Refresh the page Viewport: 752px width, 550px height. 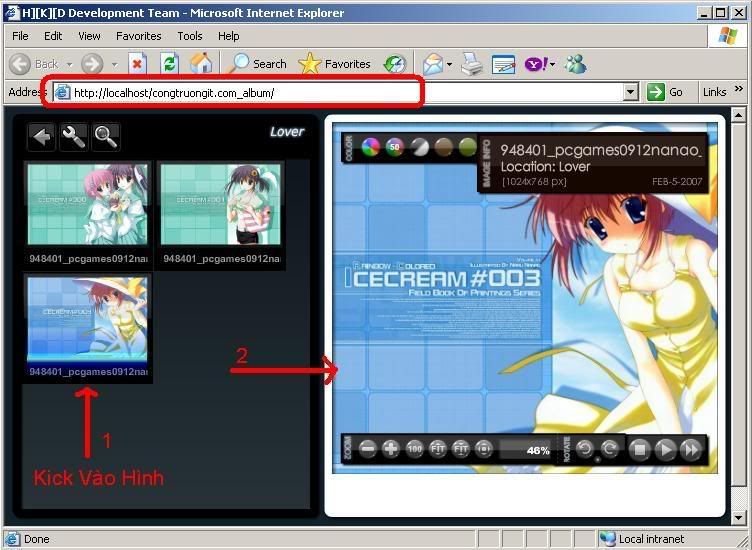coord(169,64)
